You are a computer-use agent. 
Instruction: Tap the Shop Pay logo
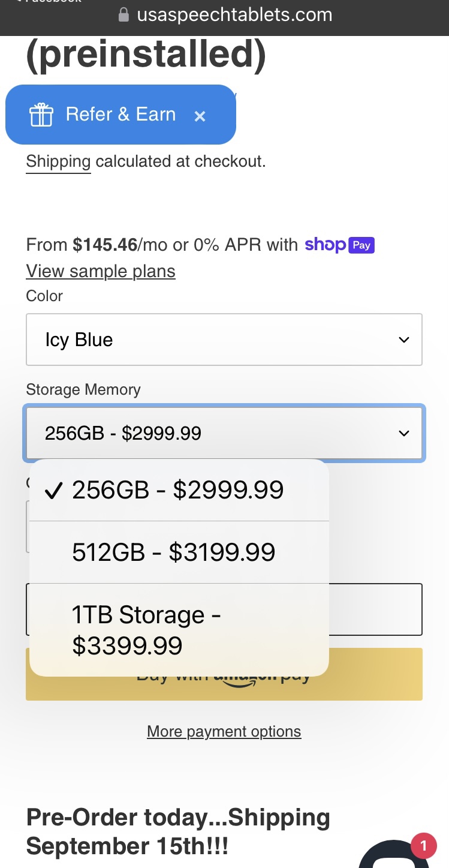tap(339, 245)
